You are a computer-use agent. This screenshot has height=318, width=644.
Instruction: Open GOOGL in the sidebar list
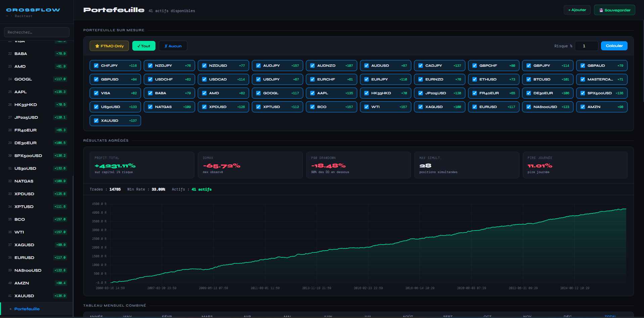pyautogui.click(x=37, y=79)
